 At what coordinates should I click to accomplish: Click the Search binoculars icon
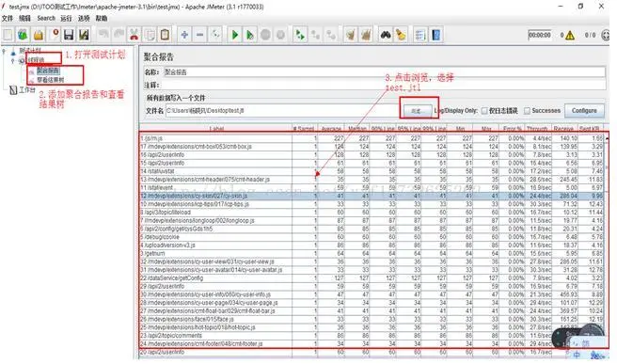386,35
